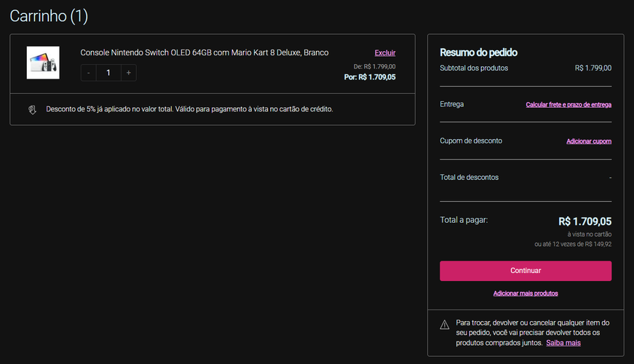Proceed with the Continuar button
The image size is (634, 364).
click(x=526, y=271)
